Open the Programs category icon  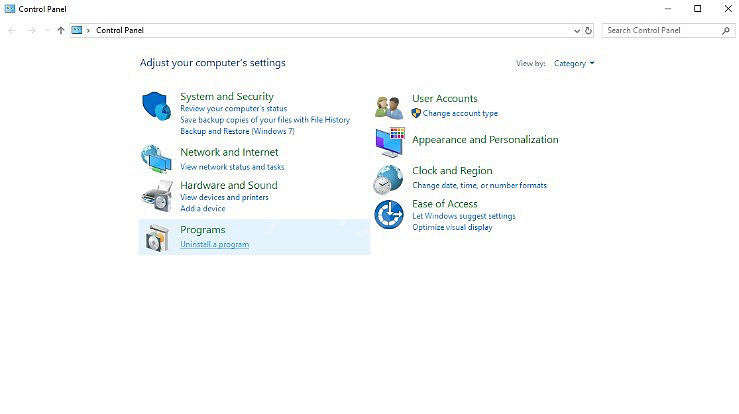(x=156, y=238)
